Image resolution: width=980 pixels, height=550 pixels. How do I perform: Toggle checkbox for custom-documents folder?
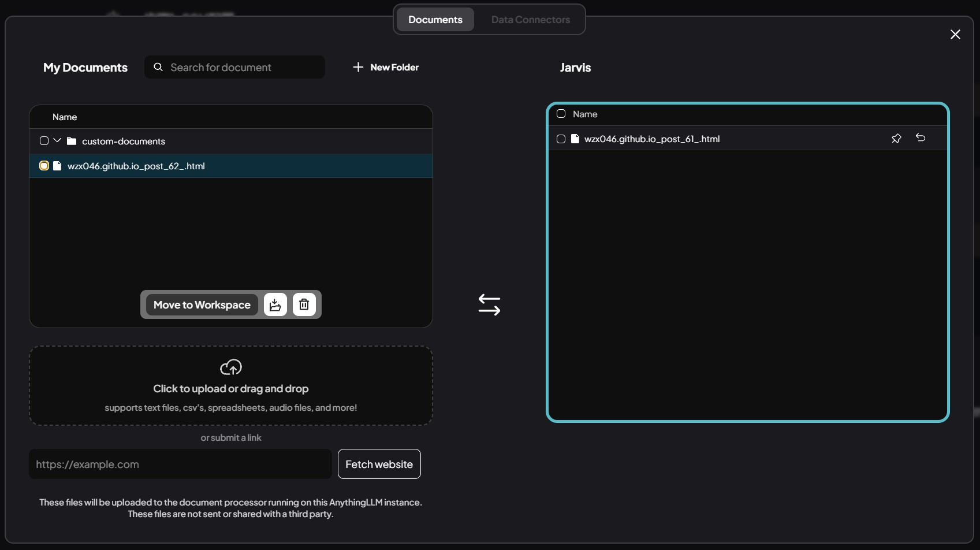(x=44, y=141)
